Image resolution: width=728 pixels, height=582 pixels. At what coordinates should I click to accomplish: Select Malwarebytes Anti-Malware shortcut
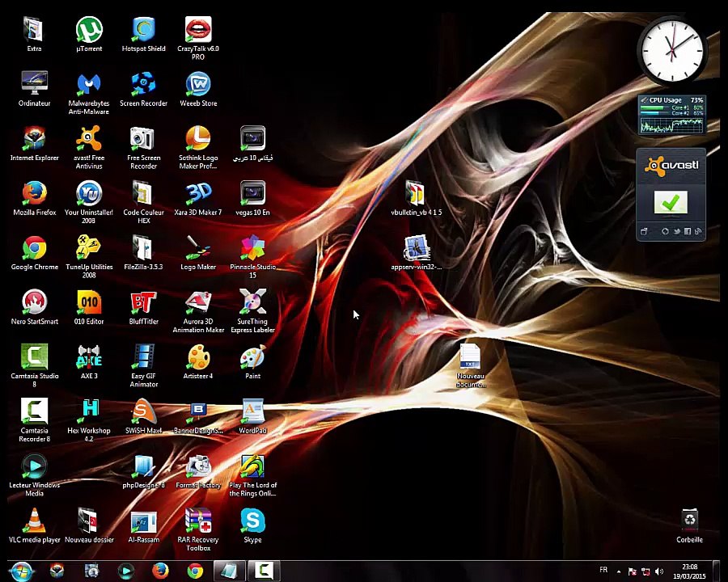click(89, 93)
